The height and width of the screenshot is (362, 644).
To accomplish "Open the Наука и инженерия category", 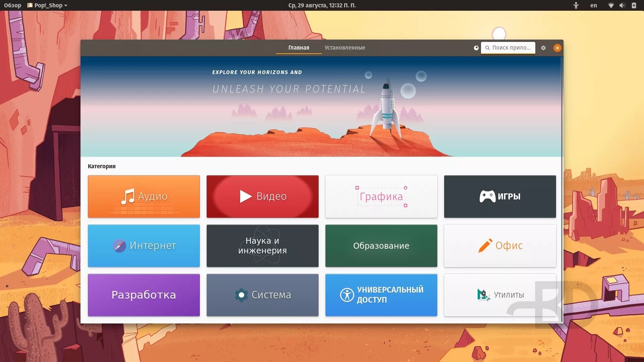I will pos(262,246).
